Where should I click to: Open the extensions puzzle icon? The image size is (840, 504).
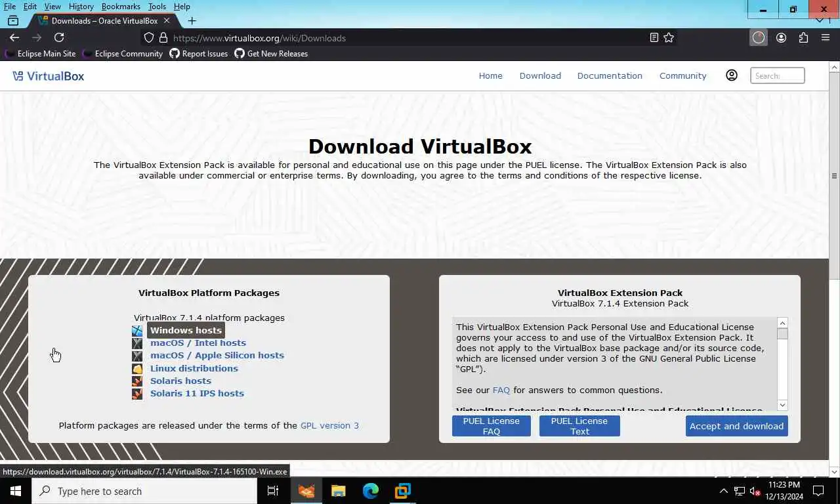click(x=803, y=38)
